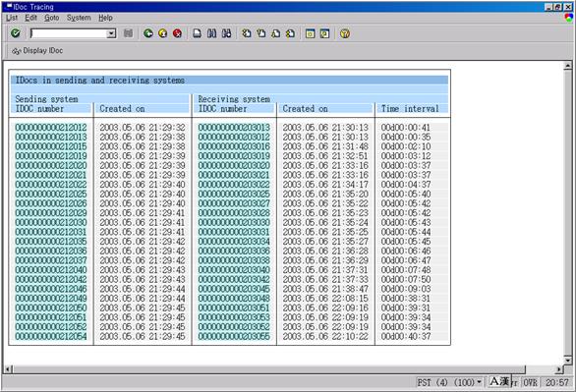Screen dimensions: 576x392
Task: Click inside the command input field
Action: tap(69, 33)
